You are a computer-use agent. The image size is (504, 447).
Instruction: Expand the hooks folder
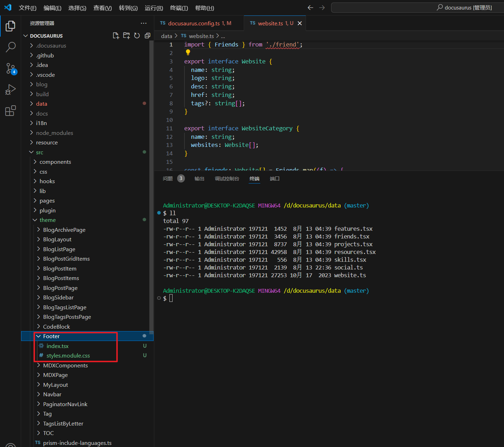click(x=87, y=181)
